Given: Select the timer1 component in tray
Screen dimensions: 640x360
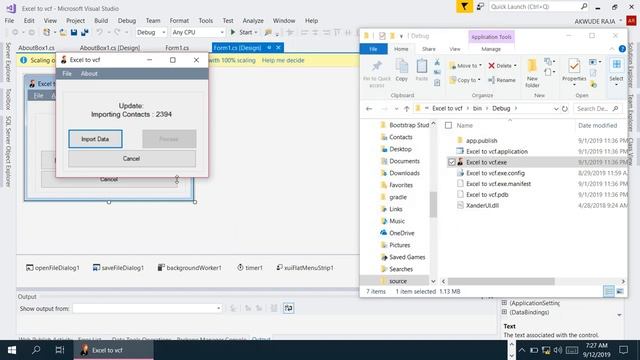Looking at the screenshot, I should tap(250, 268).
